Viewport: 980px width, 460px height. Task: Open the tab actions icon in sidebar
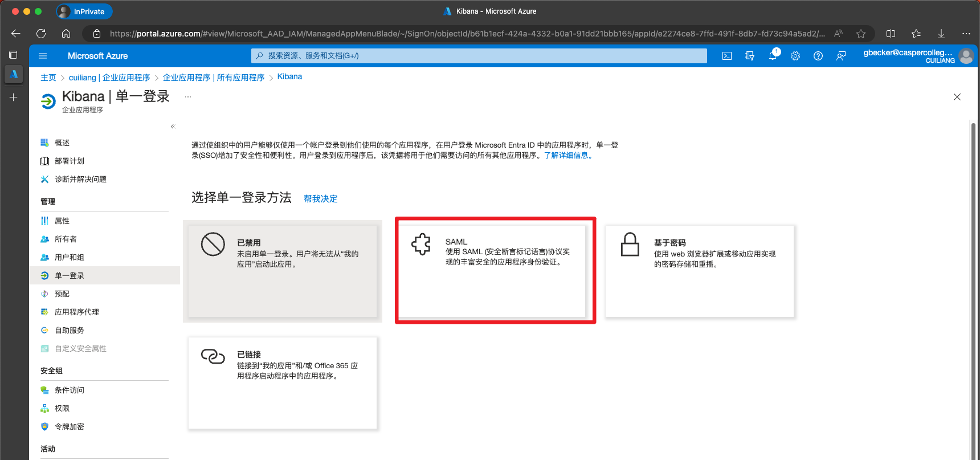(13, 55)
